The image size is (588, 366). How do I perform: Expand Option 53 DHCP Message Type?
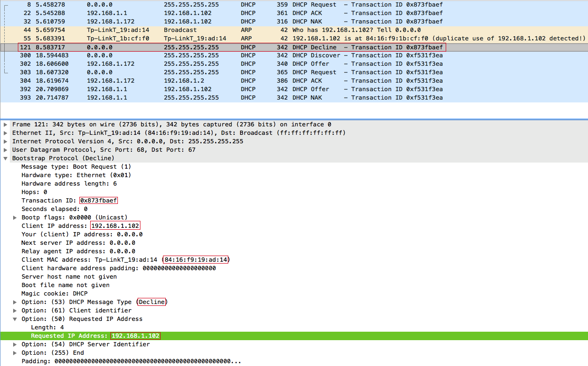click(x=15, y=302)
